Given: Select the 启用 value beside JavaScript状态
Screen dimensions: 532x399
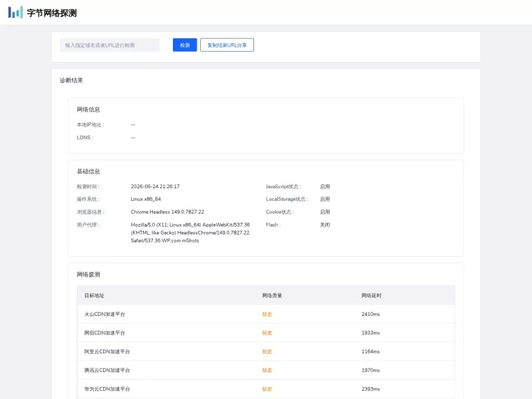Looking at the screenshot, I should (x=325, y=187).
